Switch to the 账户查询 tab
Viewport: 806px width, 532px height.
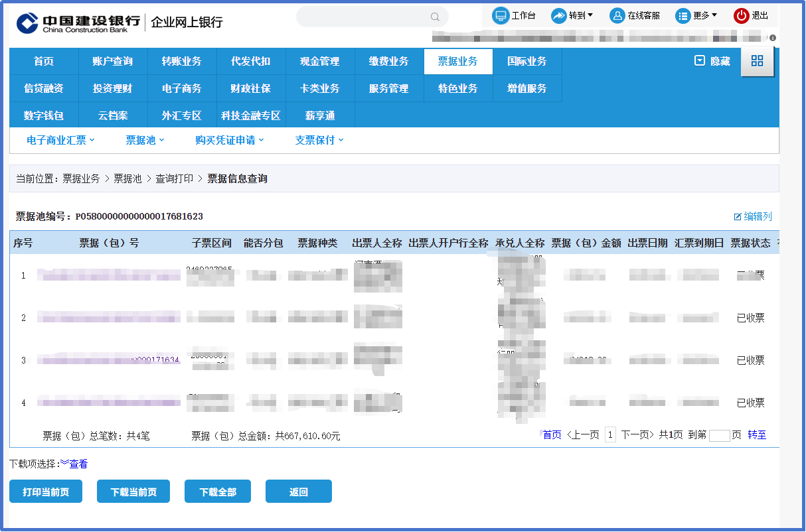(113, 62)
